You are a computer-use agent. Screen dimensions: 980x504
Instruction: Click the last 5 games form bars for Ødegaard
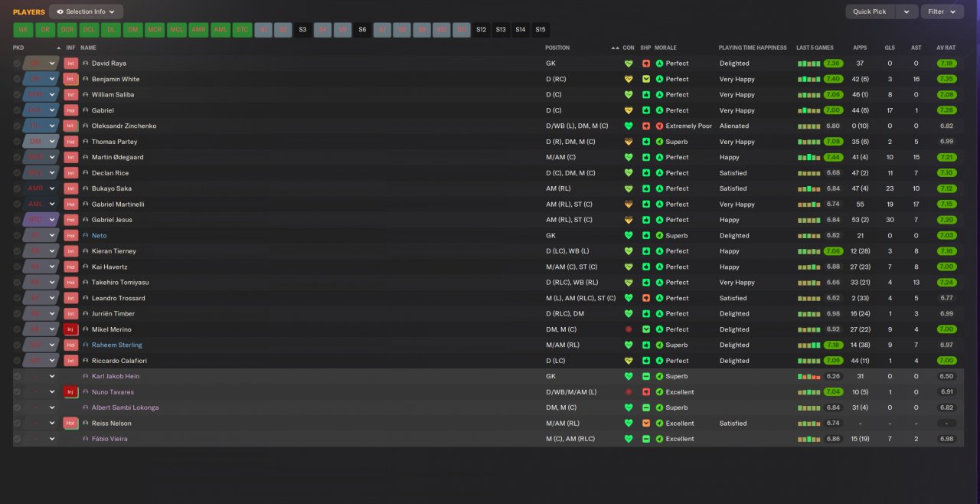[x=809, y=157]
